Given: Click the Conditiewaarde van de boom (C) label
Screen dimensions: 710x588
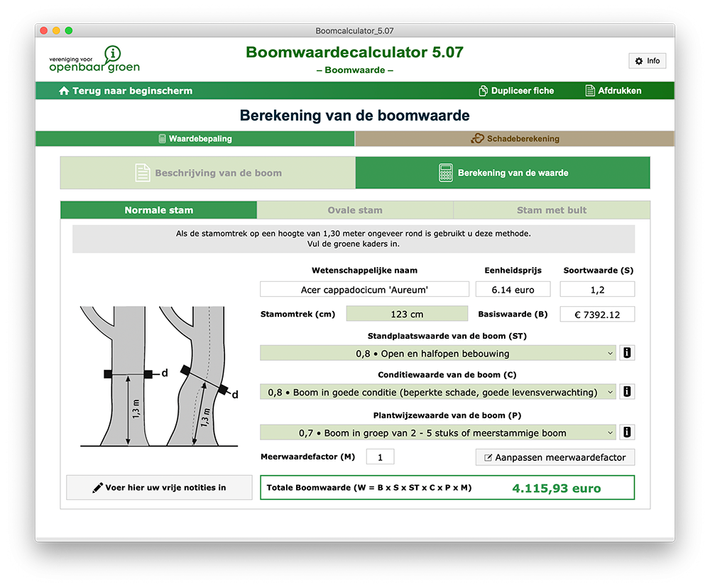Looking at the screenshot, I should tap(447, 375).
